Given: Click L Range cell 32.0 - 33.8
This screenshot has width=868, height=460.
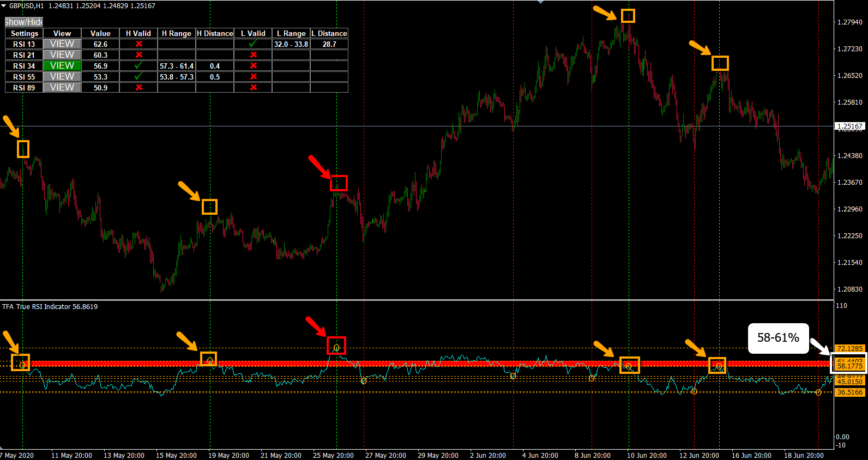Looking at the screenshot, I should [x=291, y=44].
